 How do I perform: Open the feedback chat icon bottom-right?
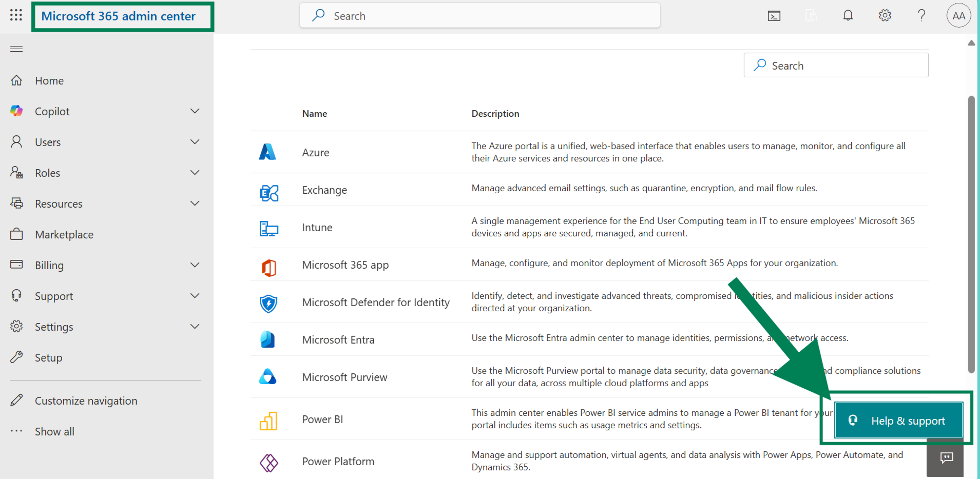tap(946, 457)
